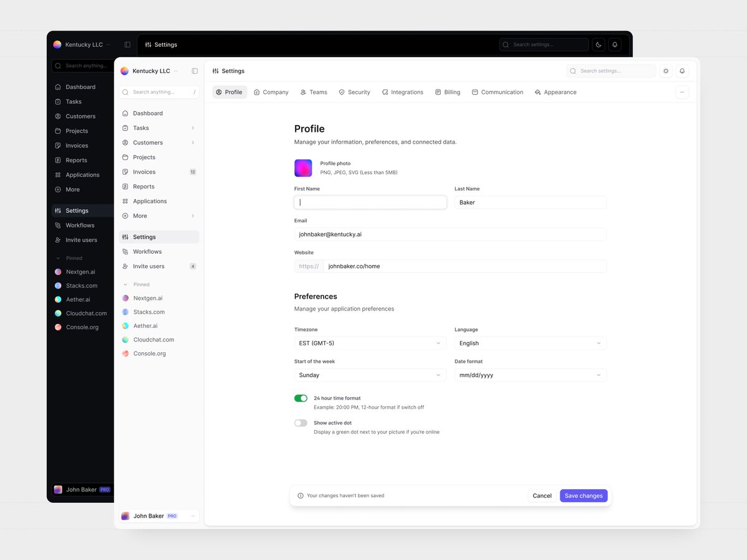Open notifications bell in dark window
This screenshot has height=560, width=747.
coord(614,45)
